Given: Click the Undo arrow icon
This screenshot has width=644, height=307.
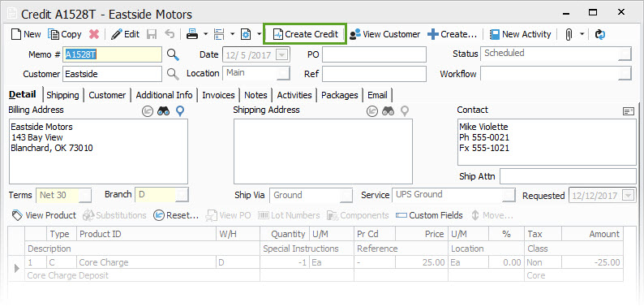Looking at the screenshot, I should (170, 34).
